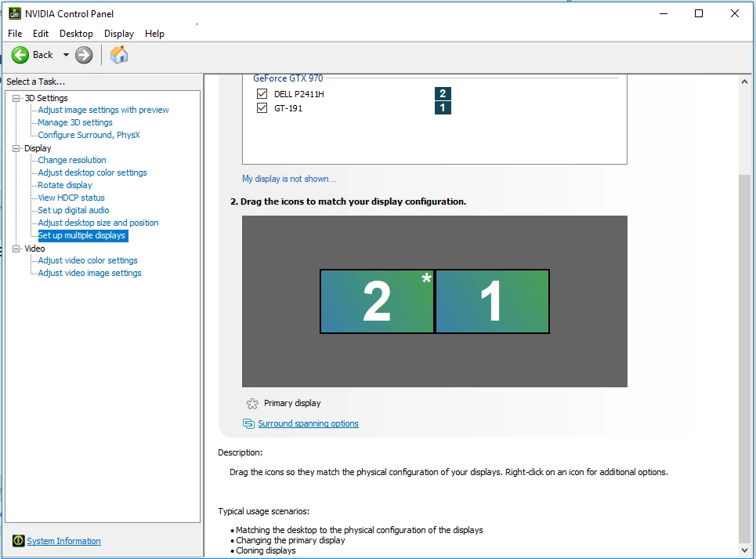Click the System Information icon
Screen dimensions: 756x559
coord(18,541)
